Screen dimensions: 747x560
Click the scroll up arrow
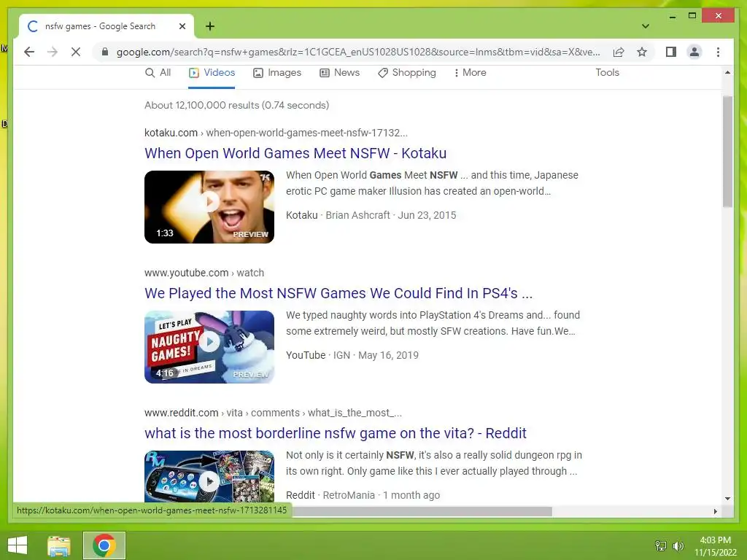tap(727, 72)
